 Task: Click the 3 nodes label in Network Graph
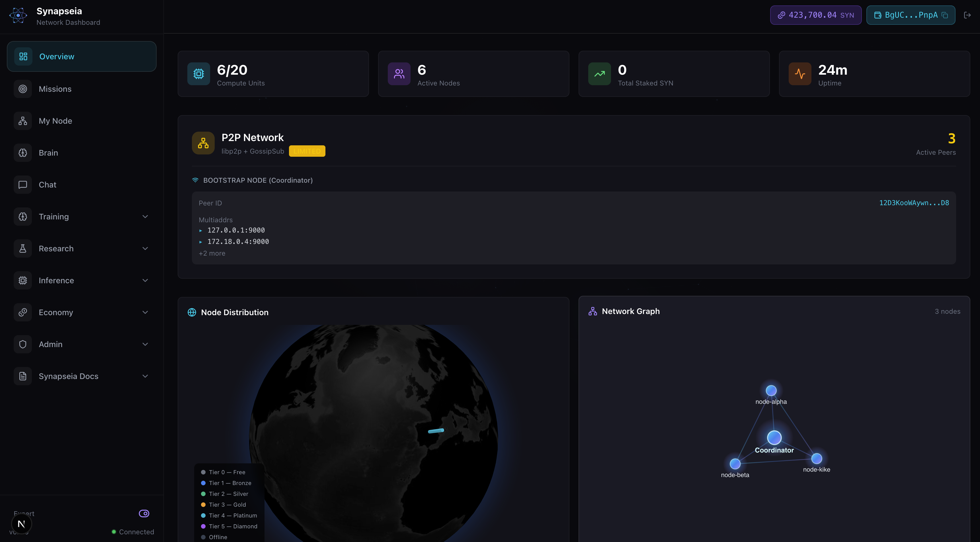tap(947, 311)
